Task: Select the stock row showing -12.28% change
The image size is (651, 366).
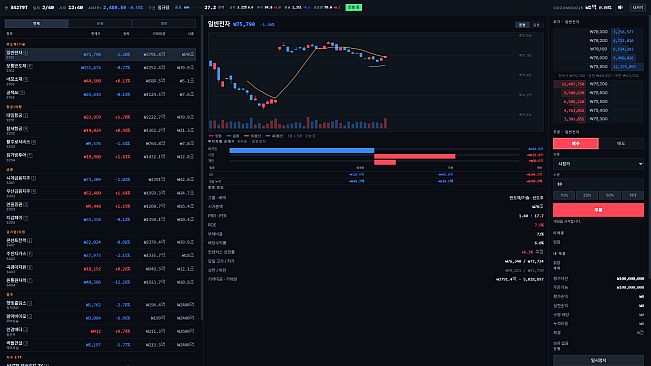Action: click(x=100, y=282)
